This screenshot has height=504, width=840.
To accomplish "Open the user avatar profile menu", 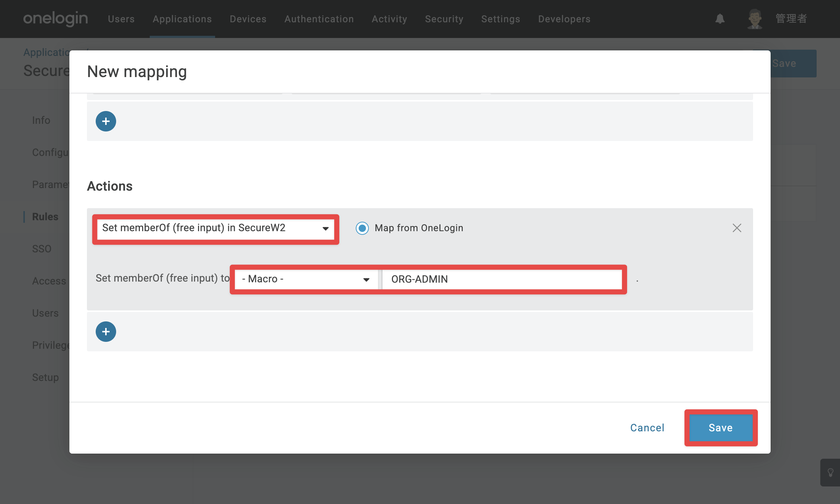I will [x=755, y=19].
